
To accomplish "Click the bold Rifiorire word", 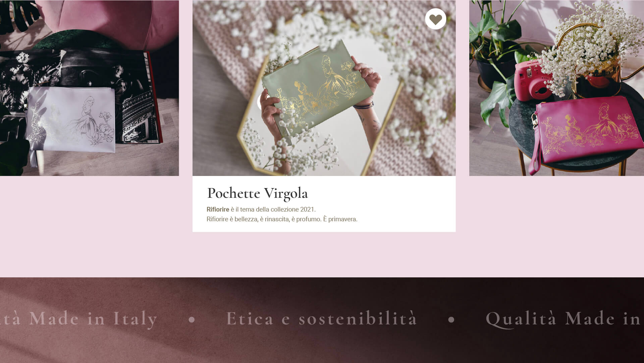I will [218, 209].
